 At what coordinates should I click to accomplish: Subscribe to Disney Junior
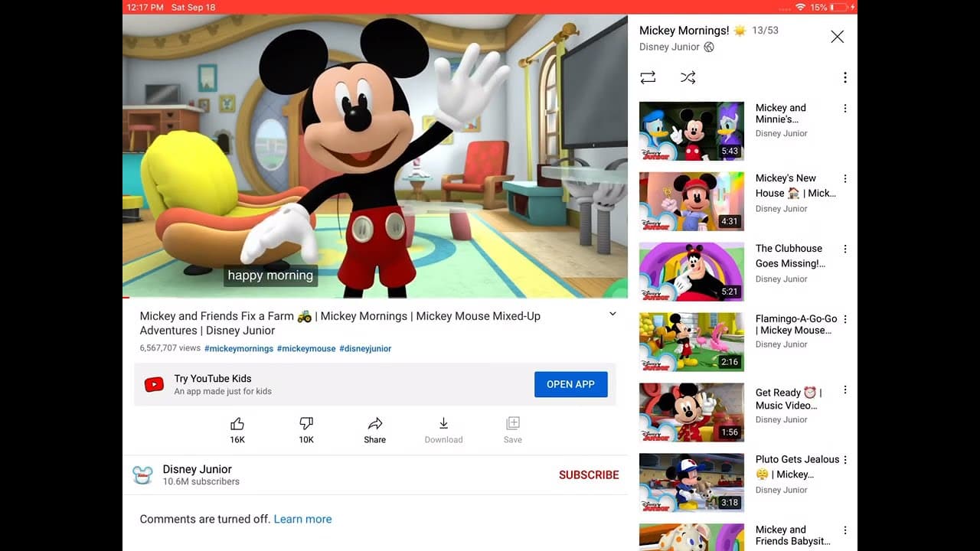(589, 474)
